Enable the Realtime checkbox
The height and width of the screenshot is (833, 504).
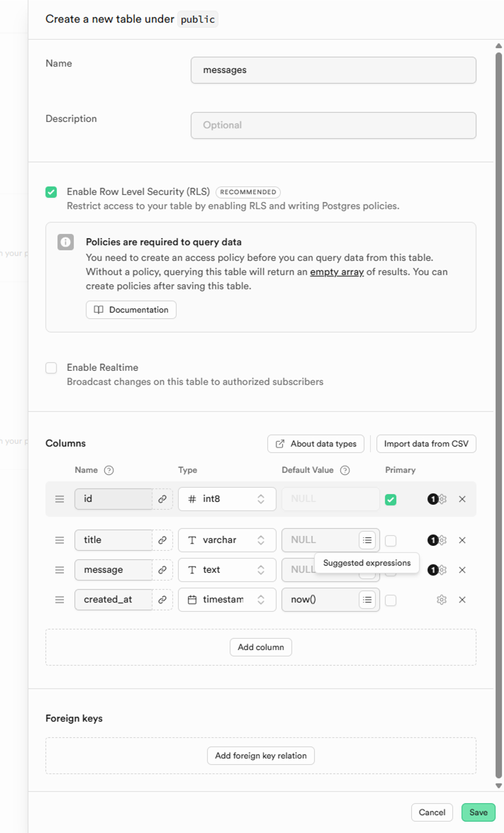(x=51, y=368)
